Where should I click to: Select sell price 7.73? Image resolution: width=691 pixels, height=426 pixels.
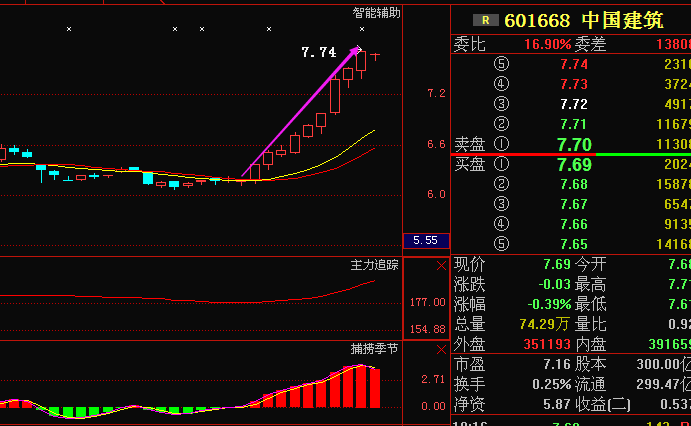pyautogui.click(x=574, y=84)
